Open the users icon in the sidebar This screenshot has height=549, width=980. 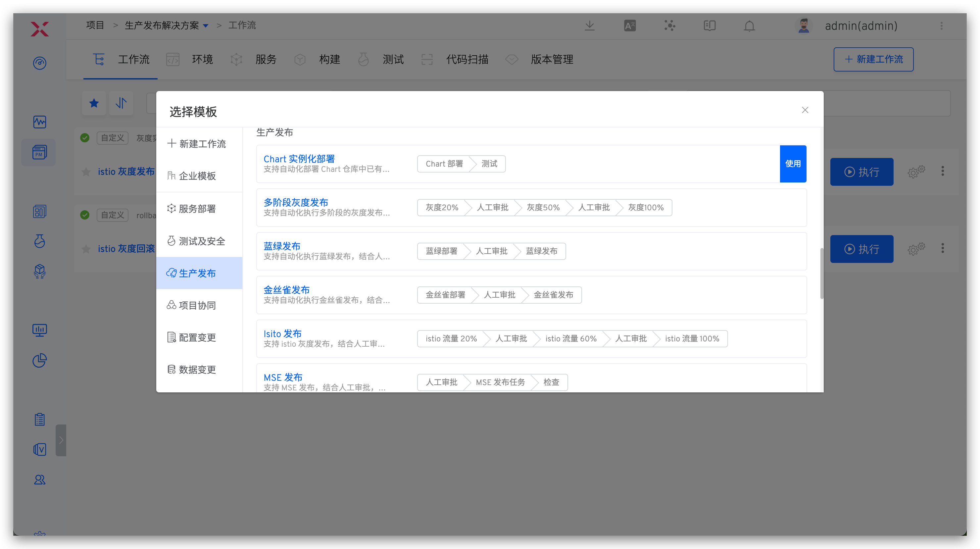(40, 480)
